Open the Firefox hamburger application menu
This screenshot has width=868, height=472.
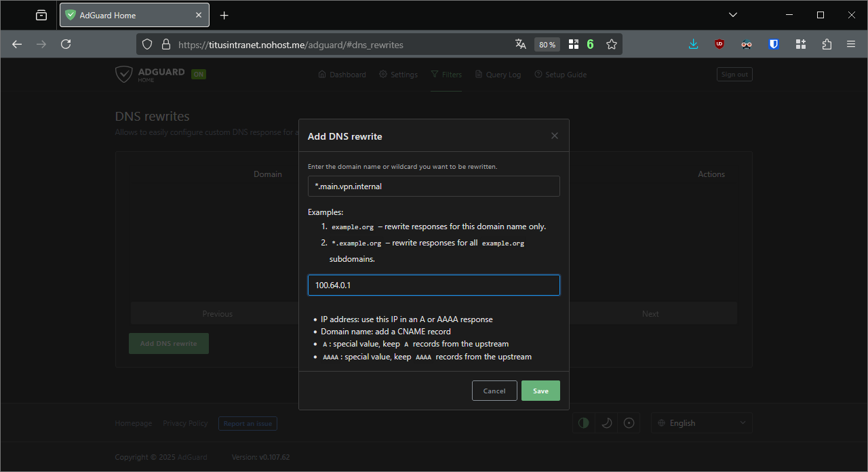pyautogui.click(x=851, y=44)
